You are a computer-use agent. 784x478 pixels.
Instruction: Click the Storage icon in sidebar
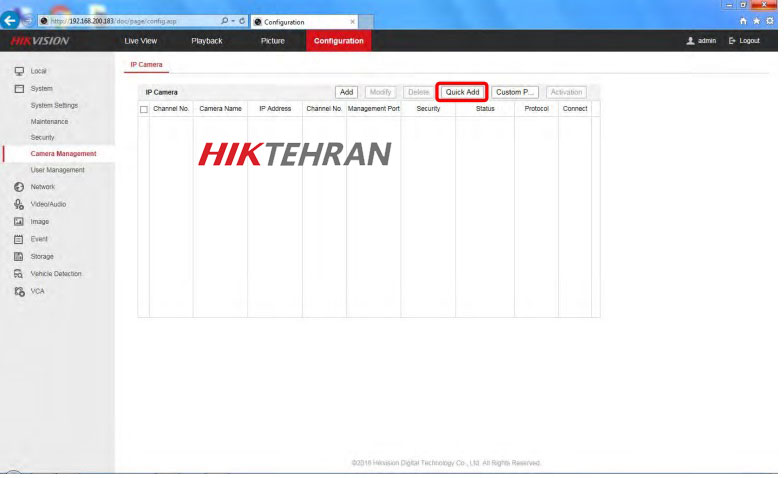19,256
